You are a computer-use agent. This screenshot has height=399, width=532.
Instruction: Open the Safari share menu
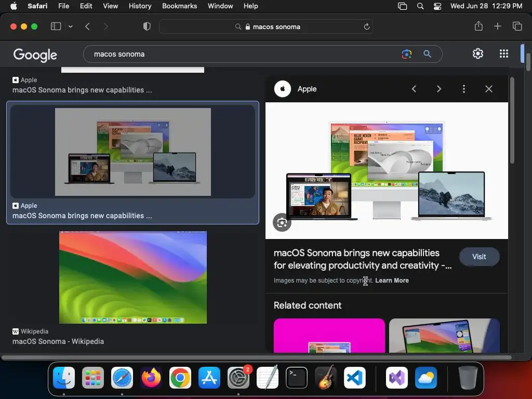[x=478, y=26]
